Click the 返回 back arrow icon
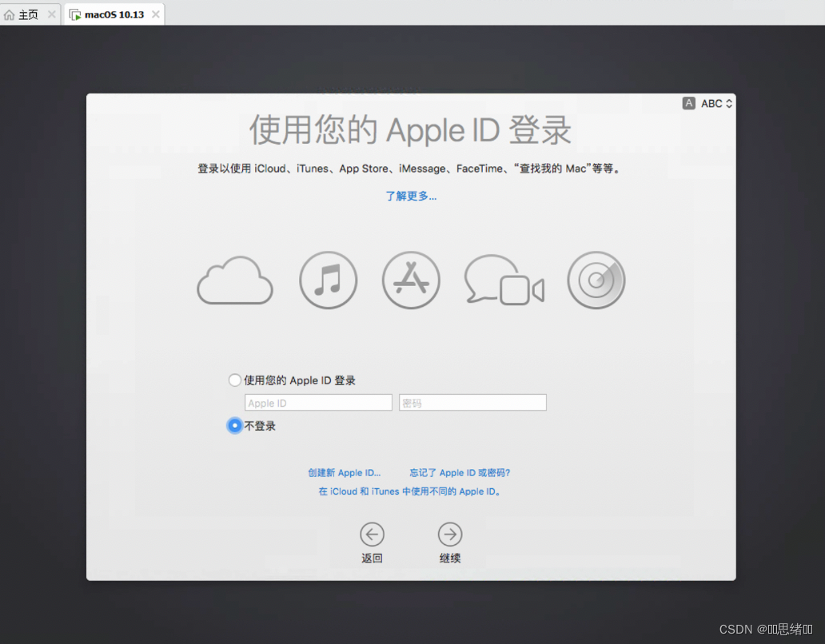This screenshot has height=644, width=825. tap(372, 535)
